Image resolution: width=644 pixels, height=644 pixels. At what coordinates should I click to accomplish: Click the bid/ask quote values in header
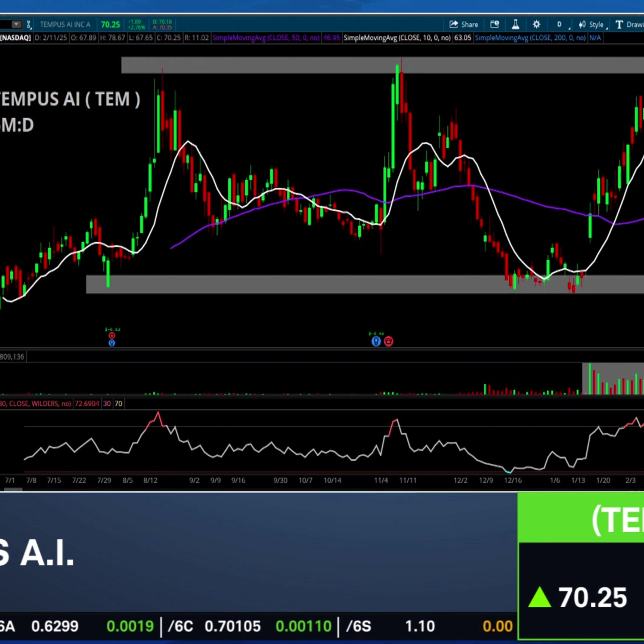[162, 25]
